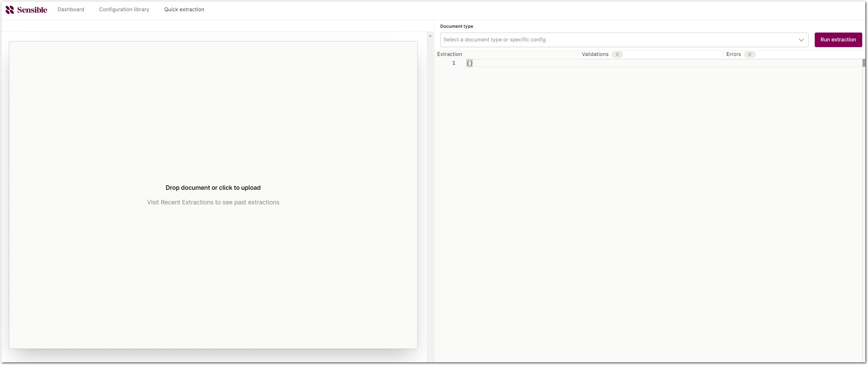This screenshot has height=365, width=868.
Task: Click the JSON editor scrollbar thumb
Action: pos(864,63)
